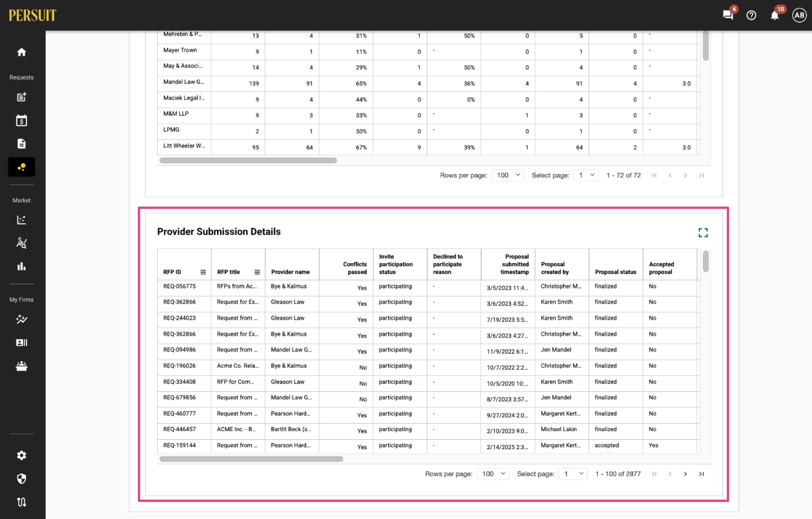
Task: Sort by Provider name column header
Action: point(290,272)
